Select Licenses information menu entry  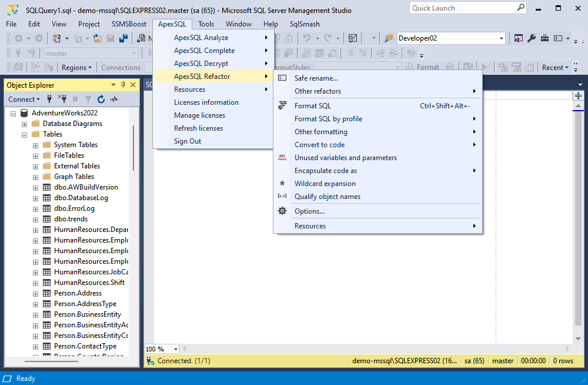pyautogui.click(x=213, y=102)
